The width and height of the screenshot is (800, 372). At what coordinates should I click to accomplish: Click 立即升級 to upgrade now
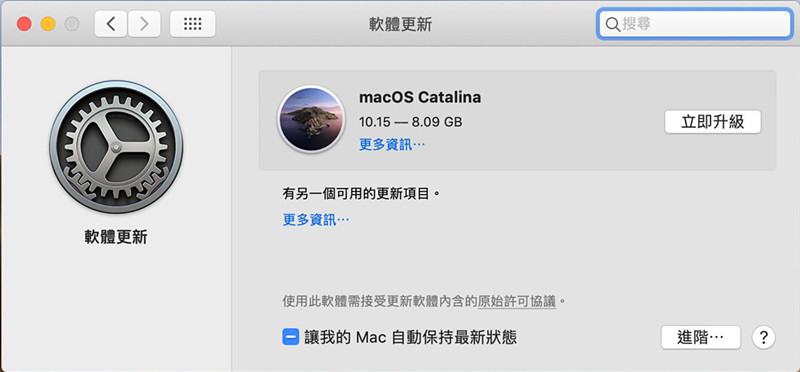(x=713, y=122)
